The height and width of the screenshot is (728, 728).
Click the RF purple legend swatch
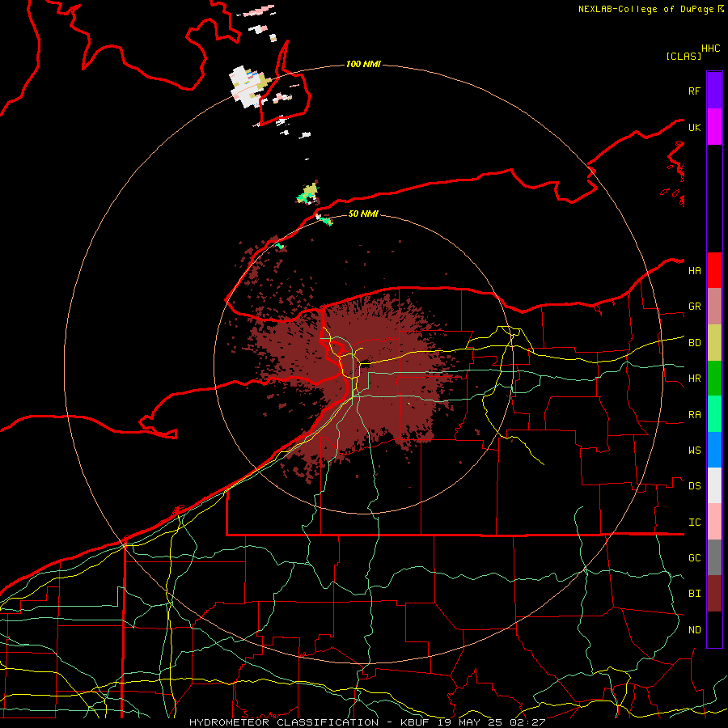coord(714,91)
